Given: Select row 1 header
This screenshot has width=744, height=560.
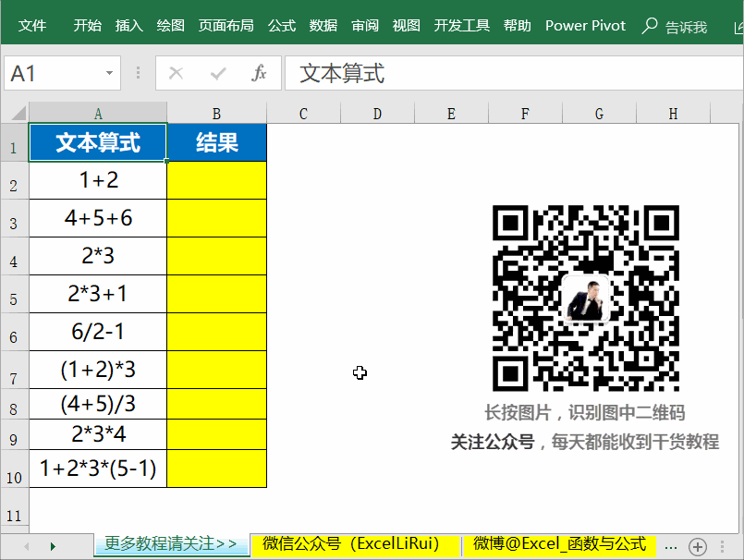Looking at the screenshot, I should coord(14,143).
